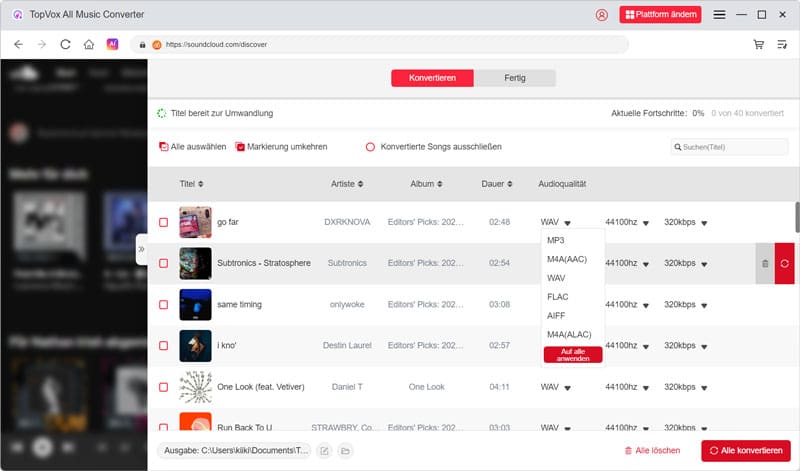800x471 pixels.
Task: Click the One Look album thumbnail
Action: tap(195, 387)
